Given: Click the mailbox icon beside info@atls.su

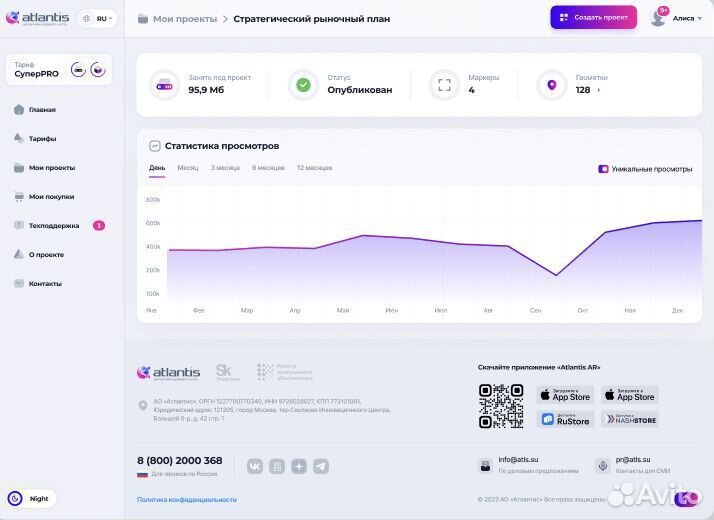Looking at the screenshot, I should tap(485, 466).
